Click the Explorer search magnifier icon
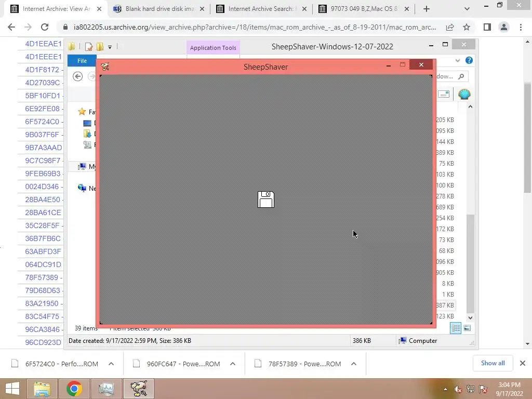 click(461, 76)
